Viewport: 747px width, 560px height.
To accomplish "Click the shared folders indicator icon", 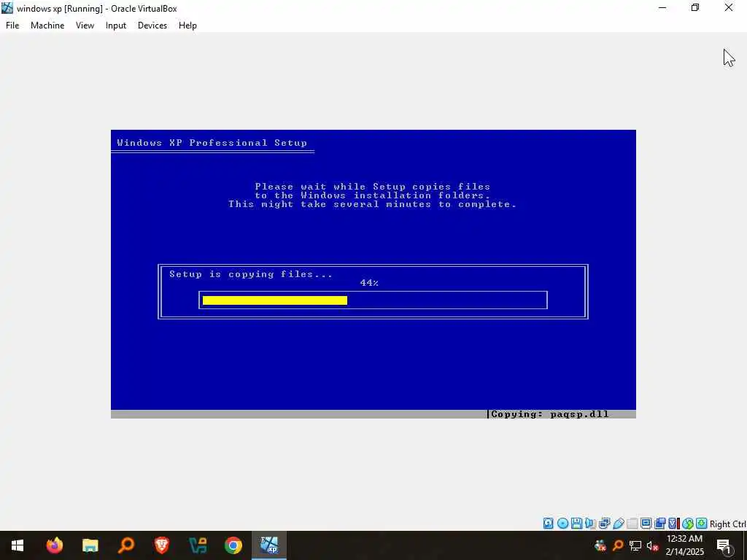I will point(632,524).
